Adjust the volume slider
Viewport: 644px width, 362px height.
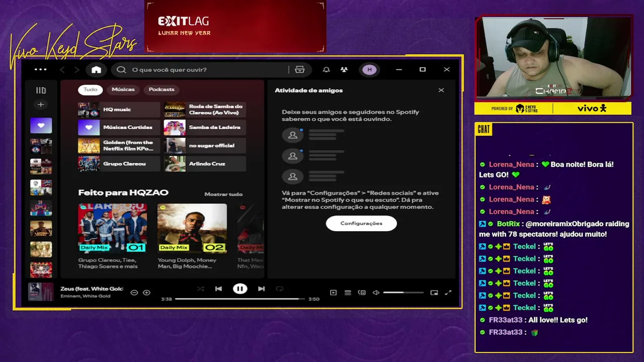pyautogui.click(x=403, y=293)
